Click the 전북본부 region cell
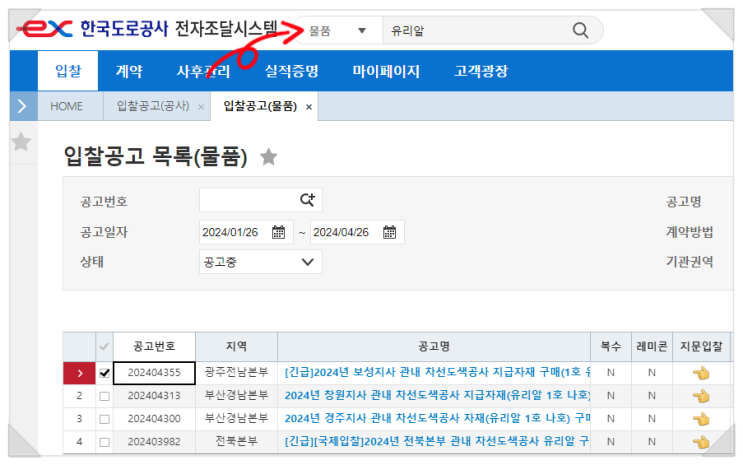Screen dimensions: 743x465 (x=236, y=442)
